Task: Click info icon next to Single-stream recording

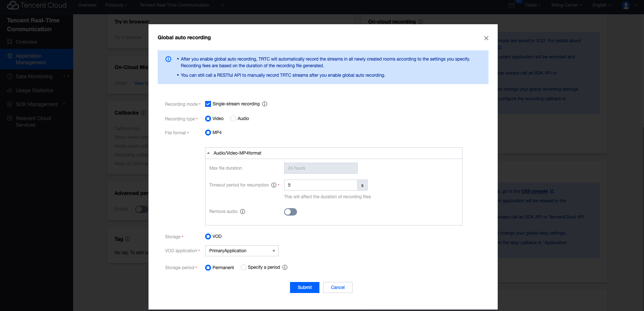Action: pos(265,104)
